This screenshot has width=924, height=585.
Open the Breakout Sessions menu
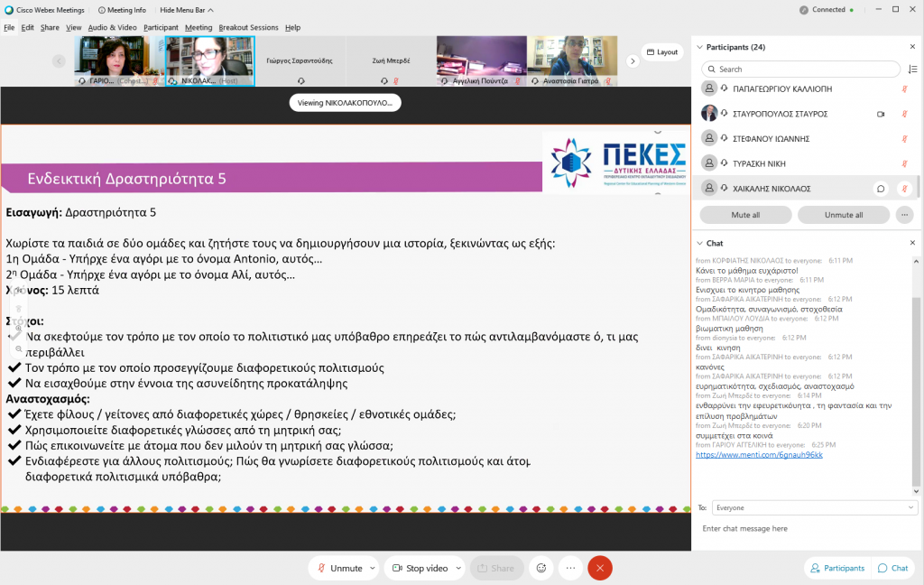point(249,28)
